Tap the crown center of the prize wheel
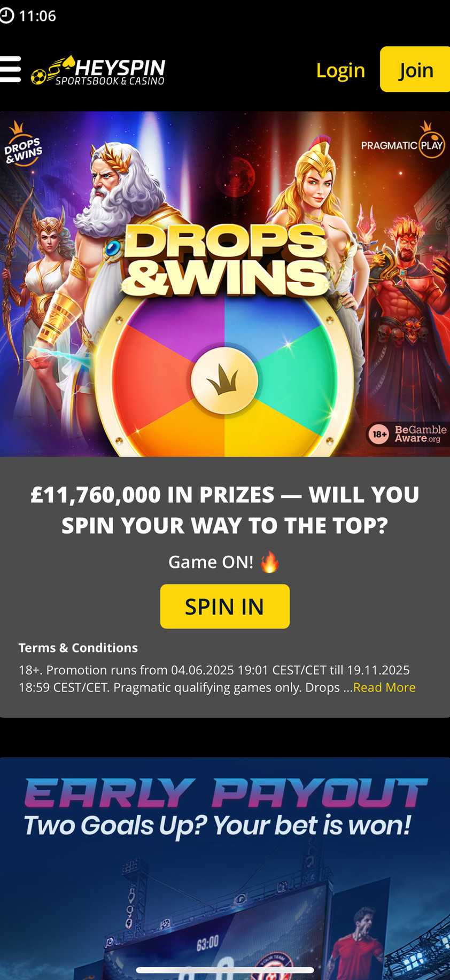The width and height of the screenshot is (450, 980). pos(224,380)
